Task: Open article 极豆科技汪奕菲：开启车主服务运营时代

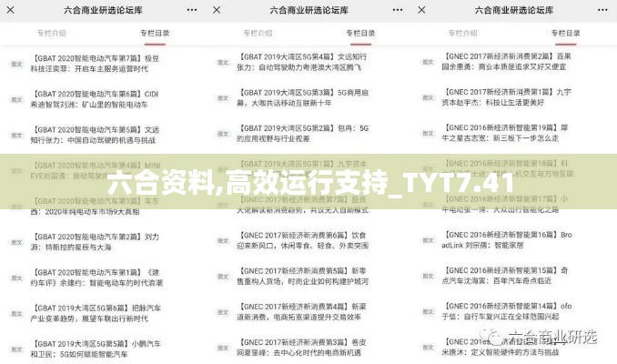Action: click(95, 64)
